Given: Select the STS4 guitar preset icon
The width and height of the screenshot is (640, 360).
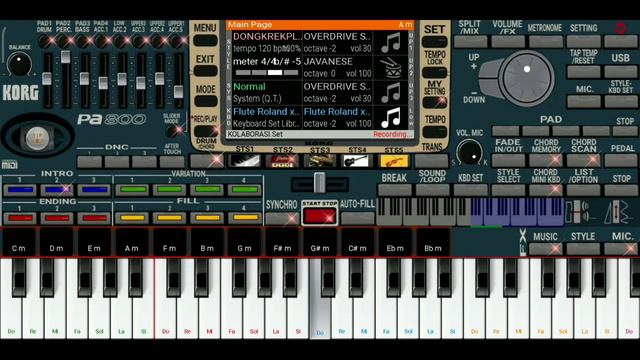Looking at the screenshot, I should (x=357, y=161).
